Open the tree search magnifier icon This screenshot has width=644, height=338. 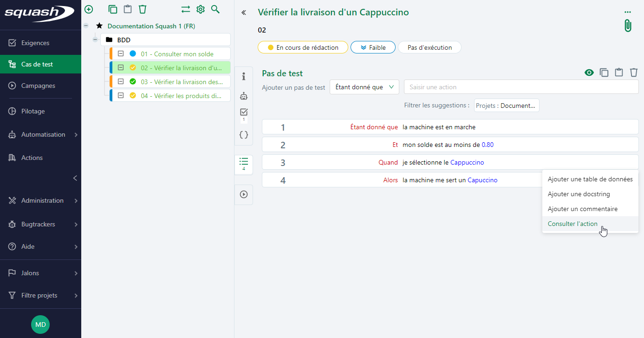click(x=215, y=9)
